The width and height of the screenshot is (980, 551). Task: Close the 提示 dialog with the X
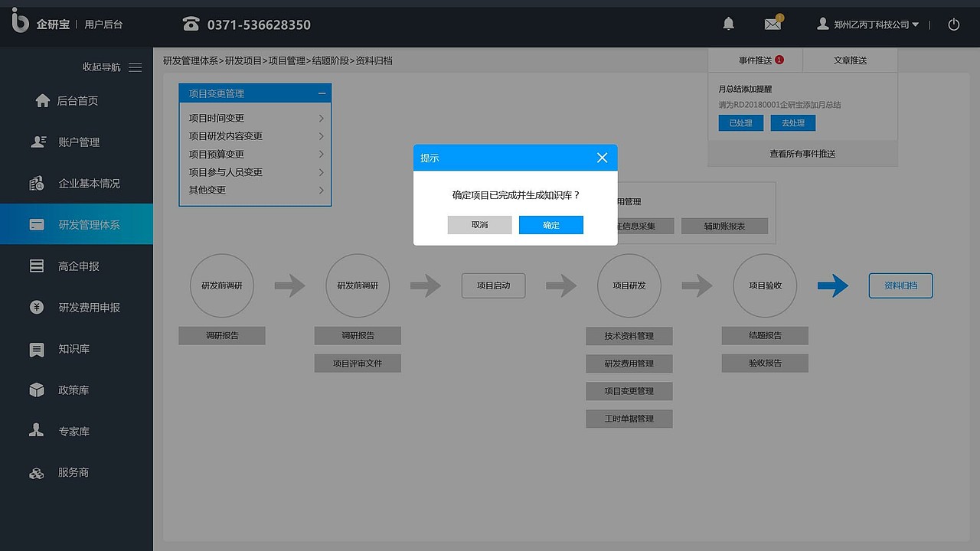(602, 158)
